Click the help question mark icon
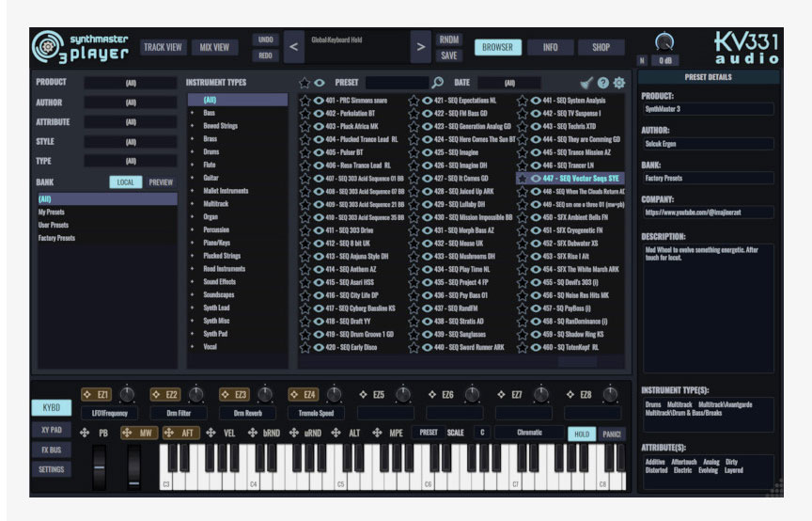Image resolution: width=812 pixels, height=521 pixels. coord(603,83)
